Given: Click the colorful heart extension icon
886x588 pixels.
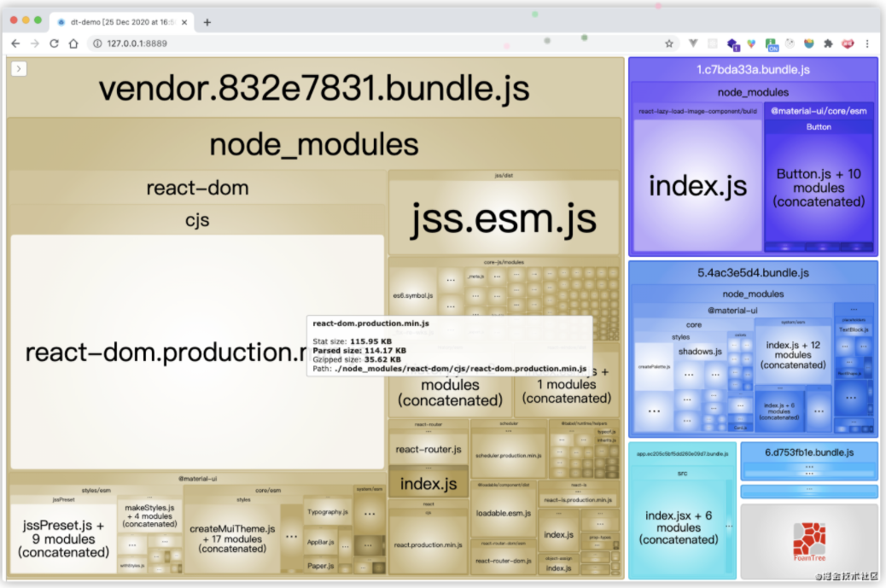Looking at the screenshot, I should [x=751, y=44].
